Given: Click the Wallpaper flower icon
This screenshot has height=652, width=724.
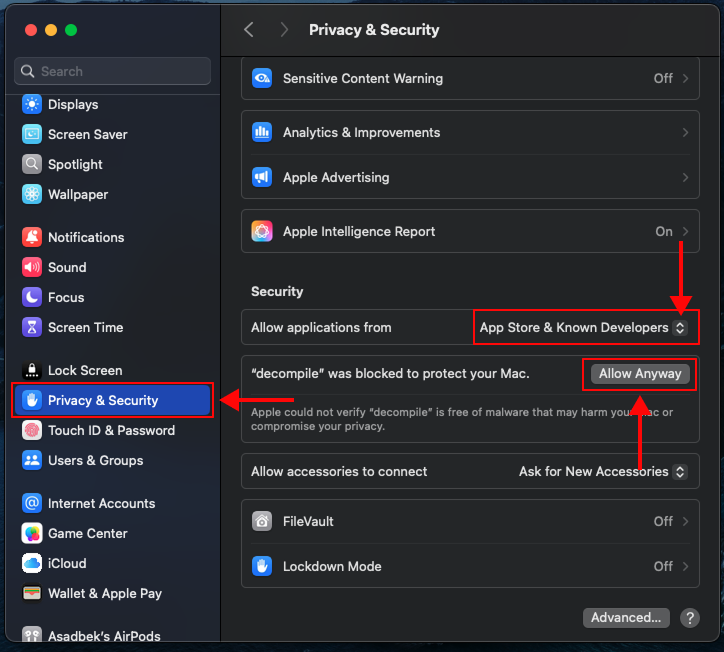Looking at the screenshot, I should pos(32,194).
